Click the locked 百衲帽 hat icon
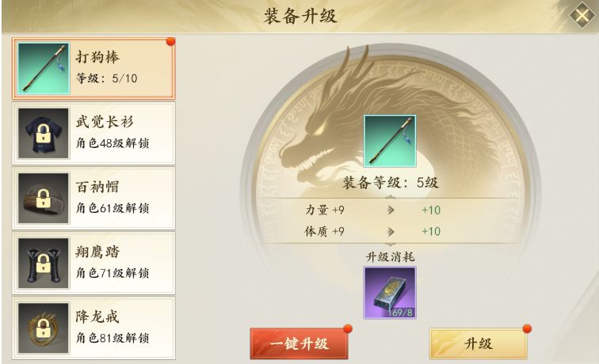Image resolution: width=599 pixels, height=364 pixels. point(44,198)
